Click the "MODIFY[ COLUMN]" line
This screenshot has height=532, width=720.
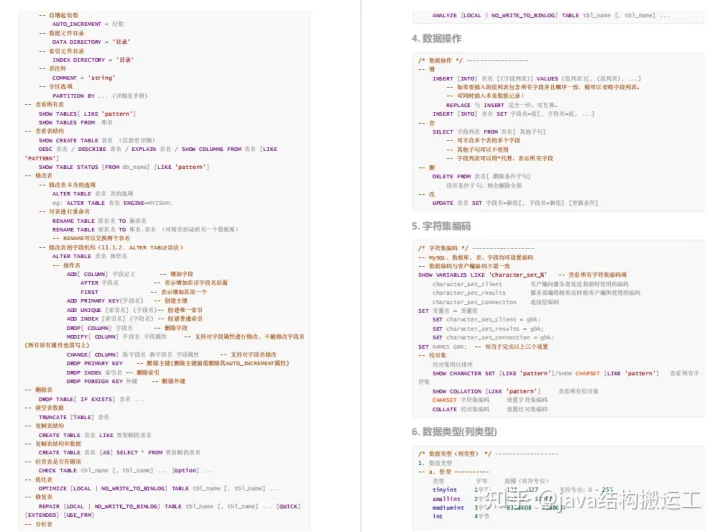(x=186, y=336)
